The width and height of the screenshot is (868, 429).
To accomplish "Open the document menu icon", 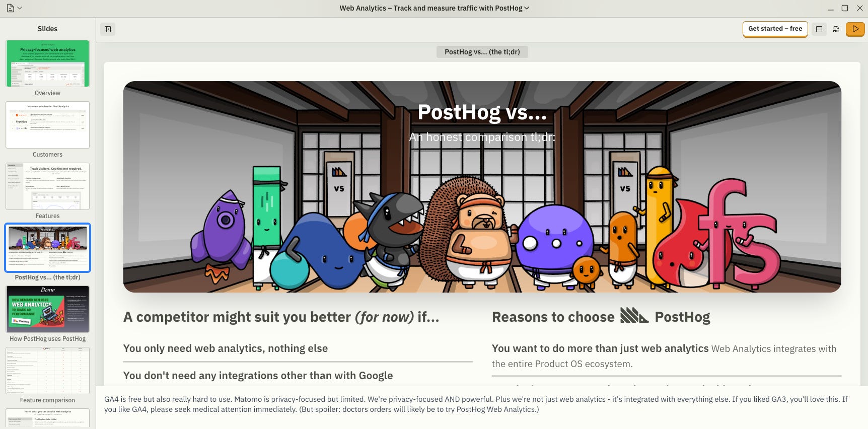I will [x=11, y=8].
